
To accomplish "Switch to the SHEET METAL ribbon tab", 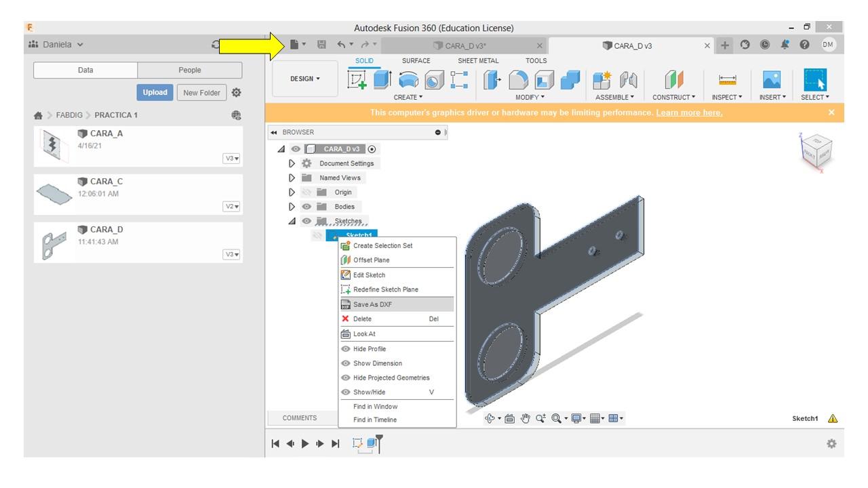I will [478, 61].
